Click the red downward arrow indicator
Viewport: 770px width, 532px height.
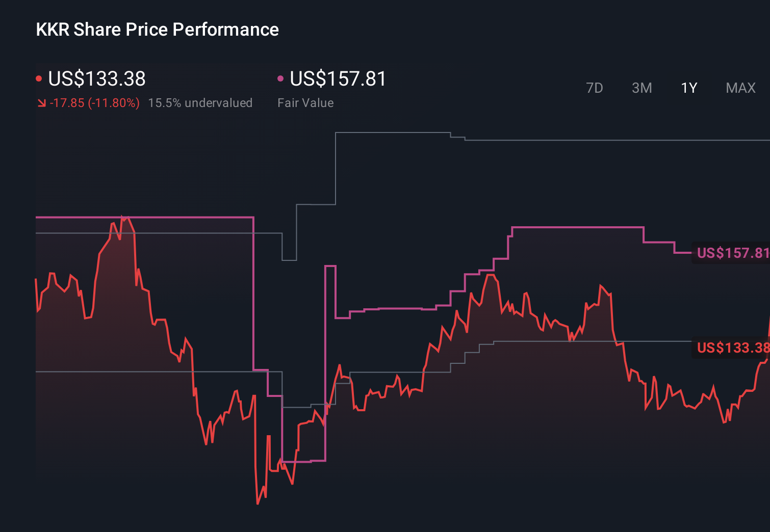click(x=42, y=103)
